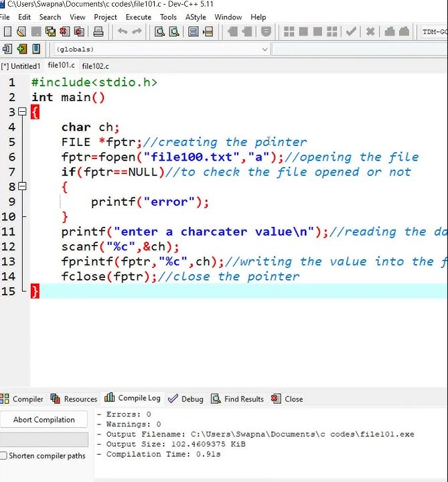Click the Insert icon in second toolbar row
Image resolution: width=448 pixels, height=482 pixels.
pyautogui.click(x=7, y=49)
